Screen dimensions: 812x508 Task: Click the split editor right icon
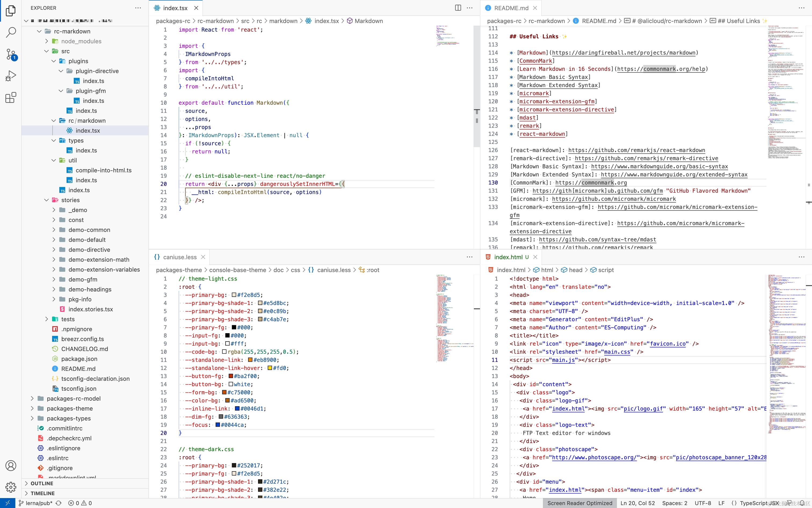[458, 8]
